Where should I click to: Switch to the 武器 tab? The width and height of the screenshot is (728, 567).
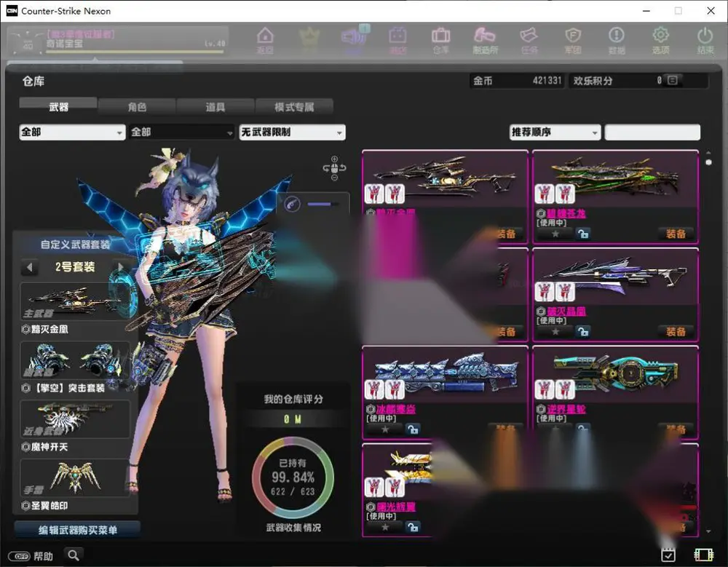[58, 106]
